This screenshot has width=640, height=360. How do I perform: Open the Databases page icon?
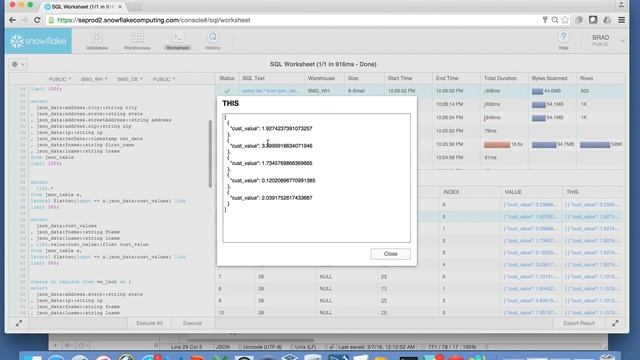(x=97, y=40)
